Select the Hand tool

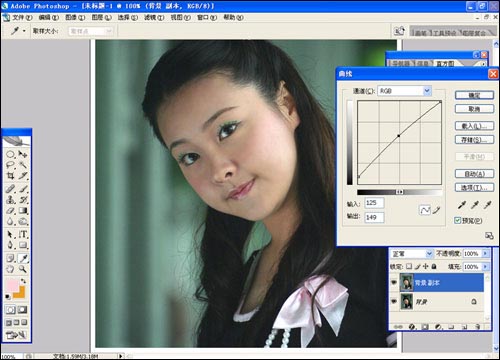pos(11,269)
